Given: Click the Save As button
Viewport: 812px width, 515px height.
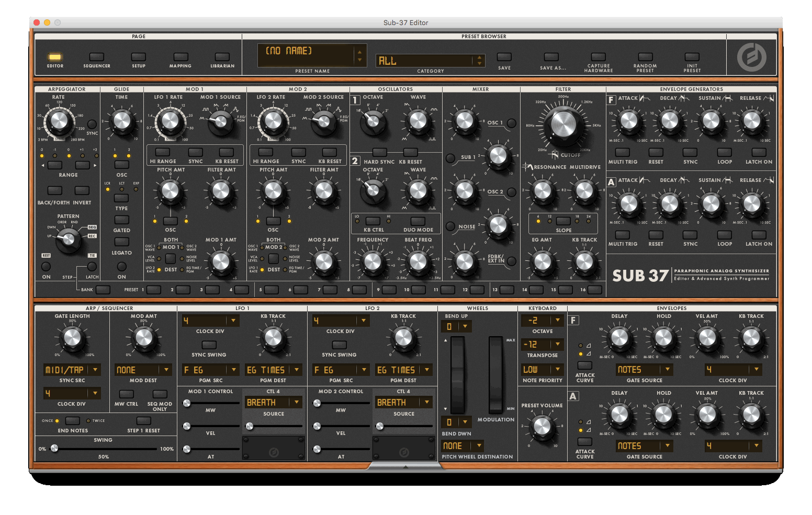Looking at the screenshot, I should coord(551,57).
